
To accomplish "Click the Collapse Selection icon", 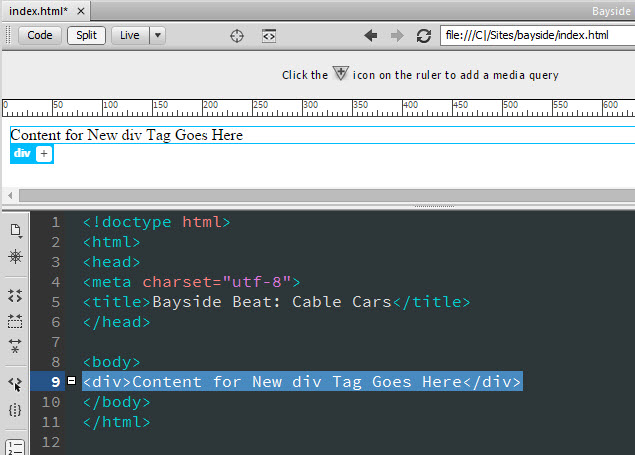I will 15,321.
